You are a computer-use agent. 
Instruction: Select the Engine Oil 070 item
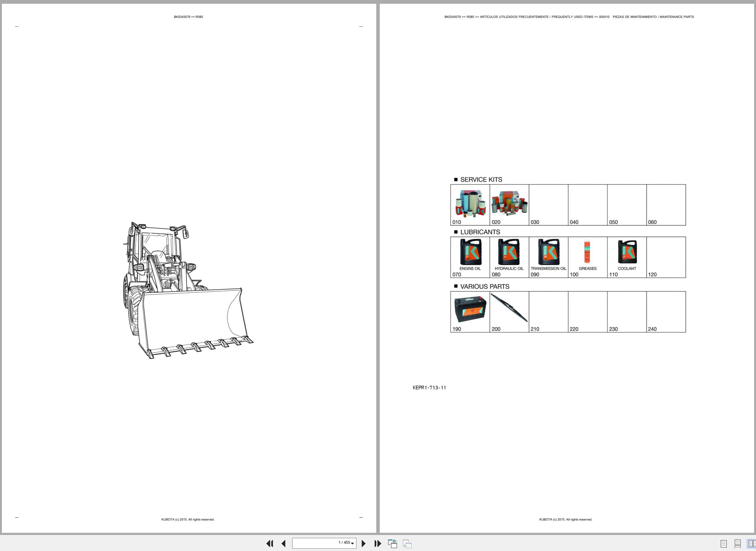pos(470,257)
